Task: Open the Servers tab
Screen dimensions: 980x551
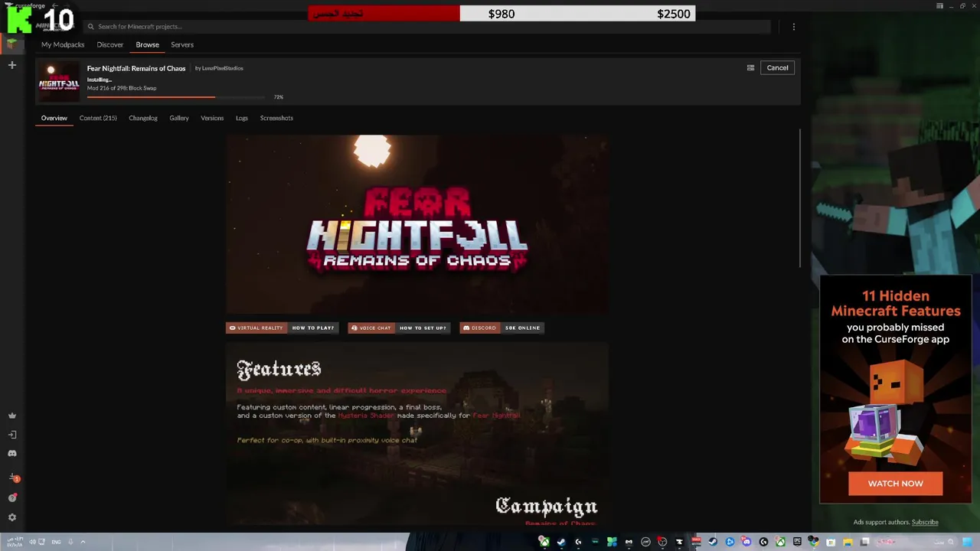Action: pyautogui.click(x=182, y=44)
